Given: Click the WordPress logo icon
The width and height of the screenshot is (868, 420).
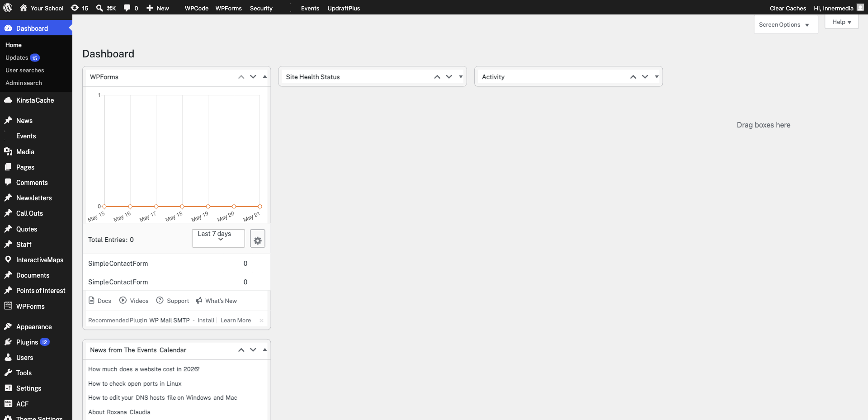Looking at the screenshot, I should point(8,8).
